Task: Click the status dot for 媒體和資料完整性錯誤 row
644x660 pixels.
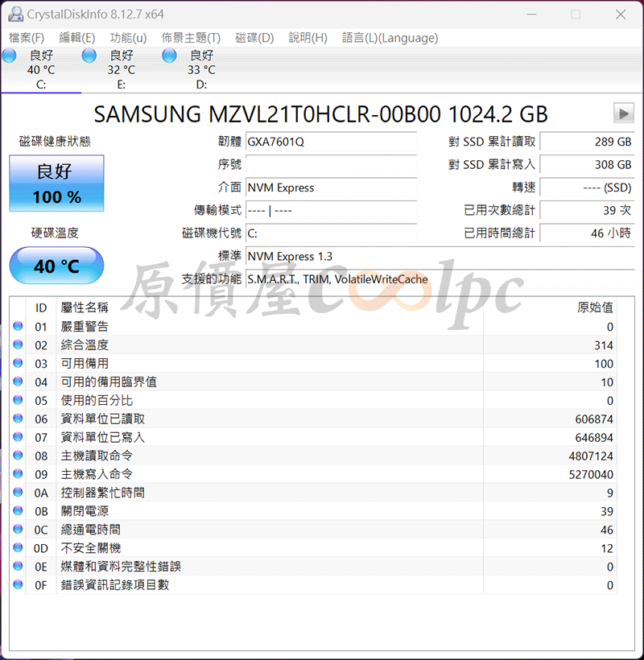Action: coord(18,566)
